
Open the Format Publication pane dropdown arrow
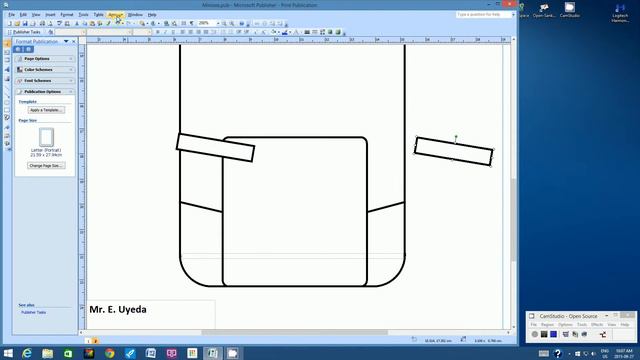(66, 41)
